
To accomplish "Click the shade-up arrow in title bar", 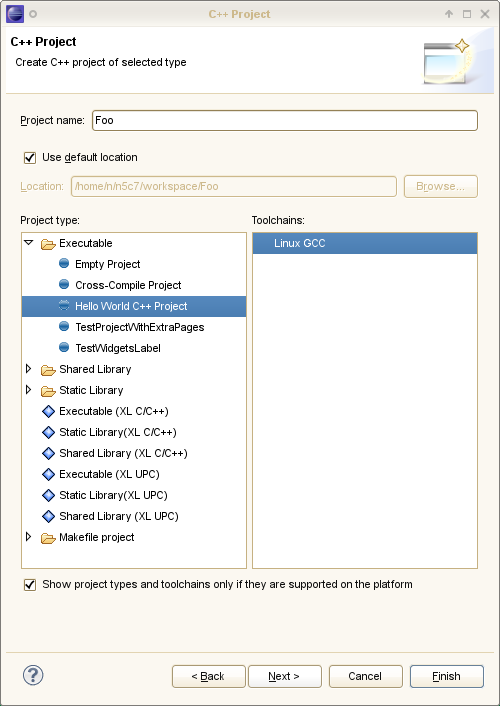I will 449,14.
